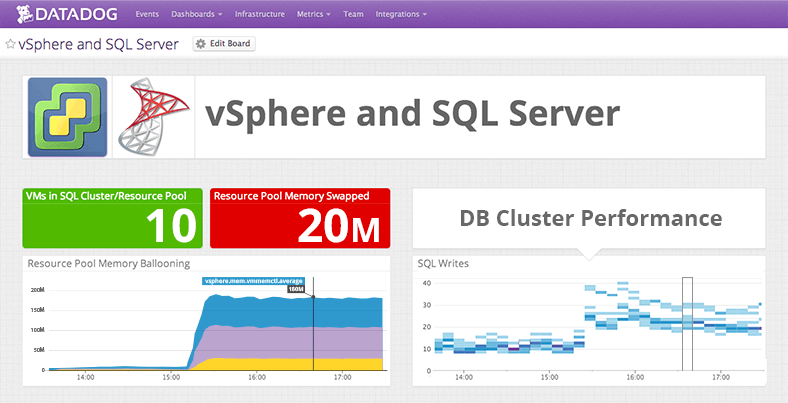Click the 200M axis label in ballooning graph

[38, 290]
